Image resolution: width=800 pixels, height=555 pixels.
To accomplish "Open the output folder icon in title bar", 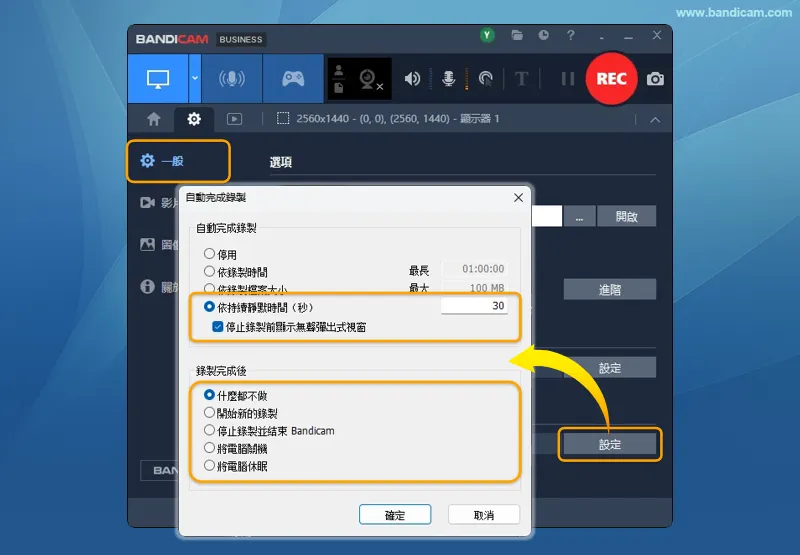I will tap(517, 35).
